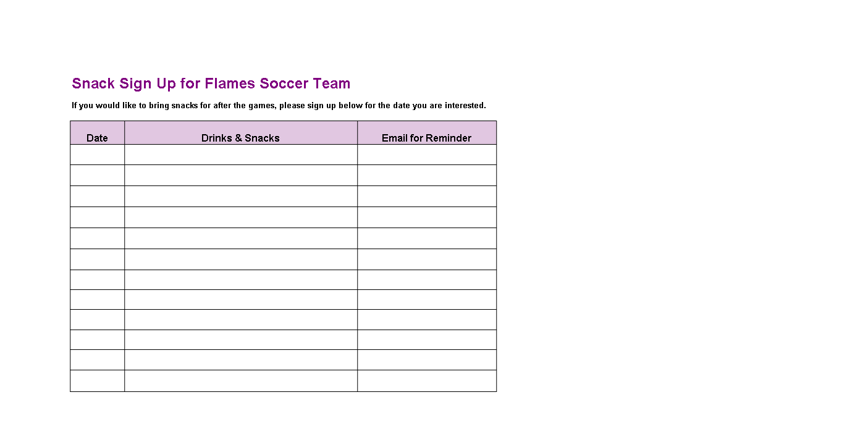868x447 pixels.
Task: Click the fifth row Date cell
Action: [x=97, y=239]
